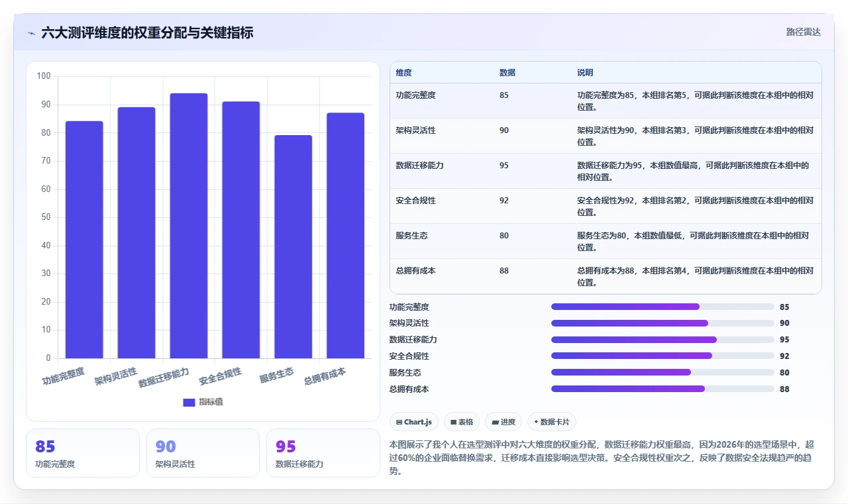Select the 表格 tag chip
Screen dimensions: 848x504
[462, 422]
